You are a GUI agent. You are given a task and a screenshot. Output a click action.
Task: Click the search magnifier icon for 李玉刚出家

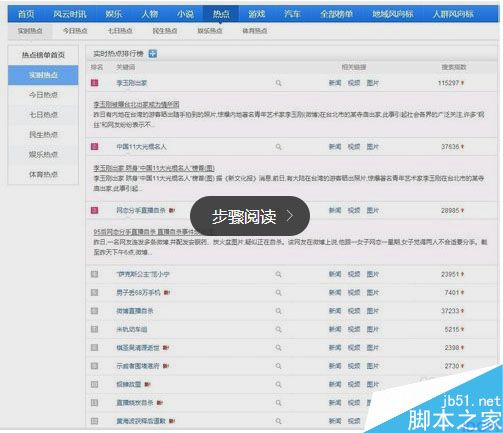coord(278,83)
